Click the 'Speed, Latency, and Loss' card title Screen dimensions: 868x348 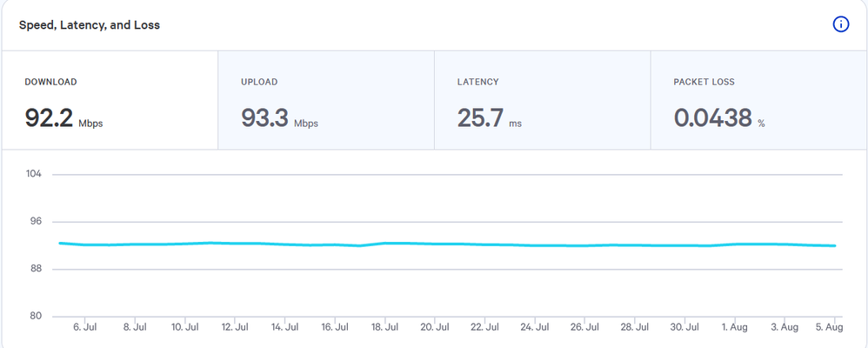point(90,25)
